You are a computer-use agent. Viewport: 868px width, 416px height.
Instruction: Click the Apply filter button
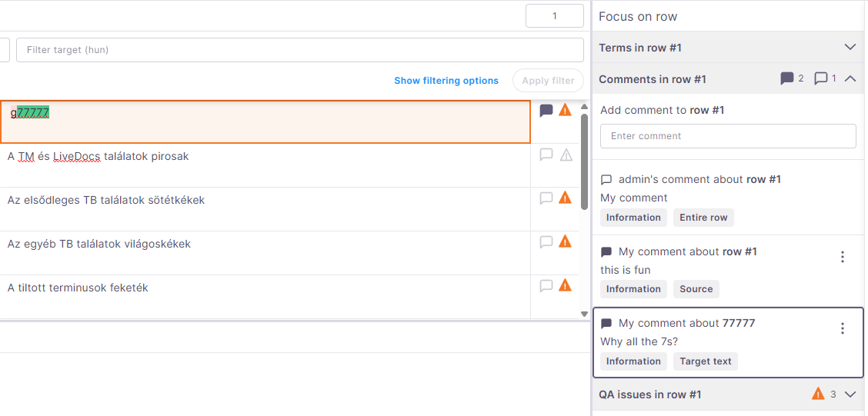coord(548,81)
